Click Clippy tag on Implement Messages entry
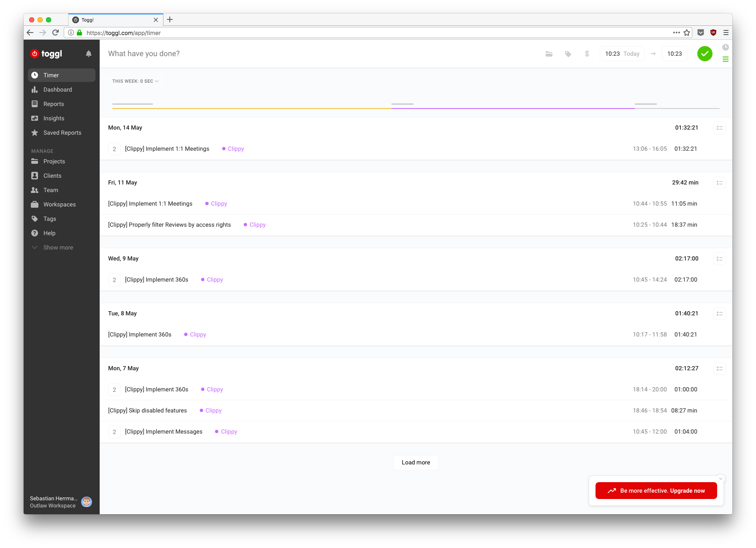The image size is (756, 548). click(x=226, y=431)
